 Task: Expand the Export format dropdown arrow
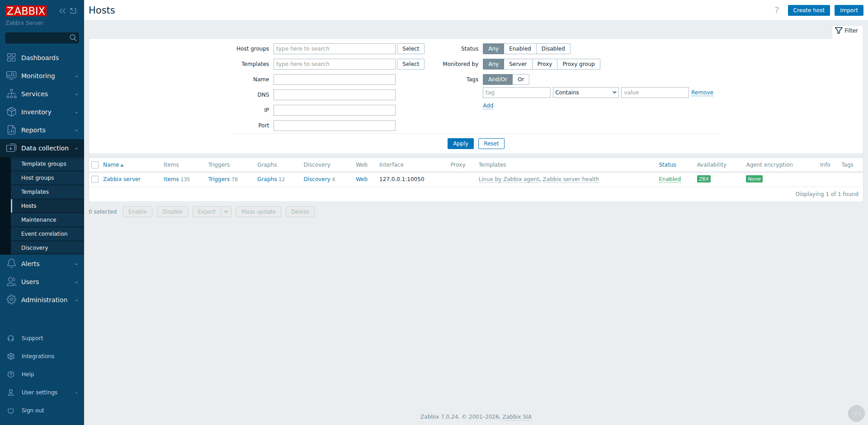[226, 211]
